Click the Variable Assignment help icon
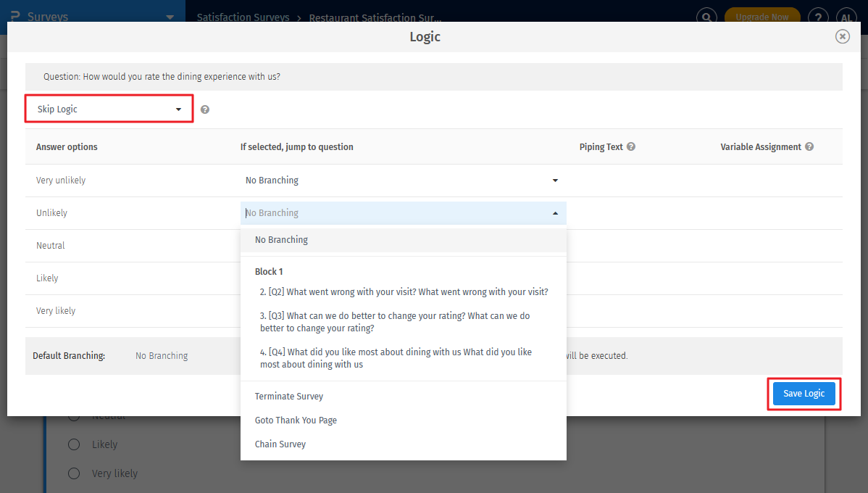Image resolution: width=868 pixels, height=493 pixels. pos(809,146)
